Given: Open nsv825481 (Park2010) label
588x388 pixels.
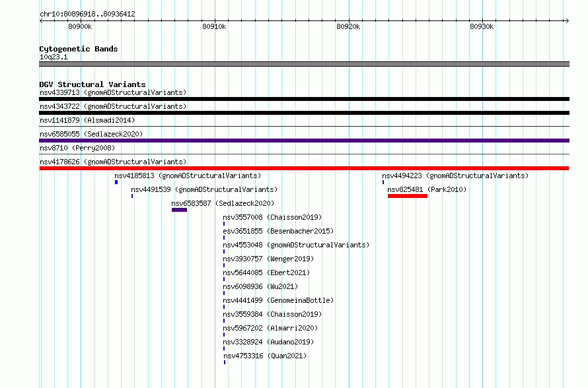Looking at the screenshot, I should tap(427, 189).
